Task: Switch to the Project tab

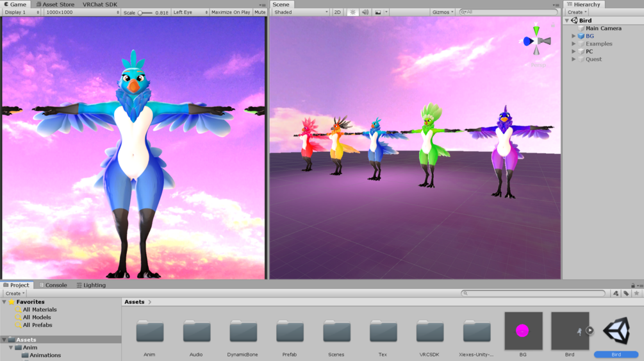Action: tap(17, 285)
